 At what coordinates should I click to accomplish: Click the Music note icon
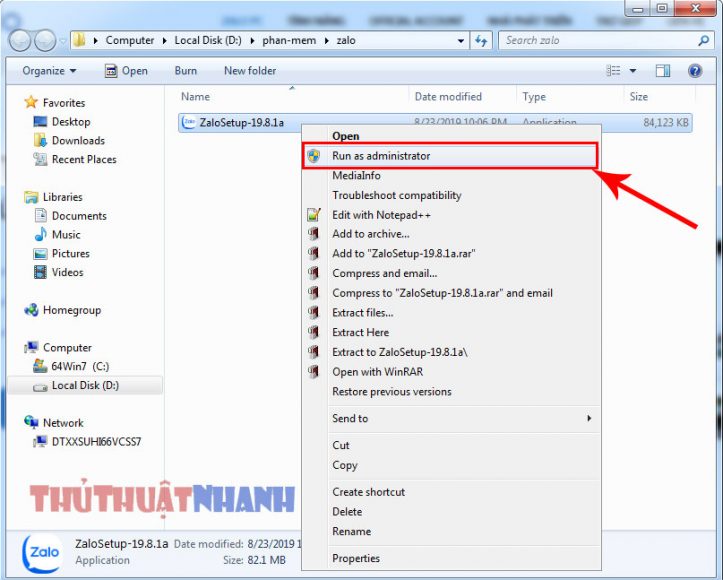[x=41, y=234]
